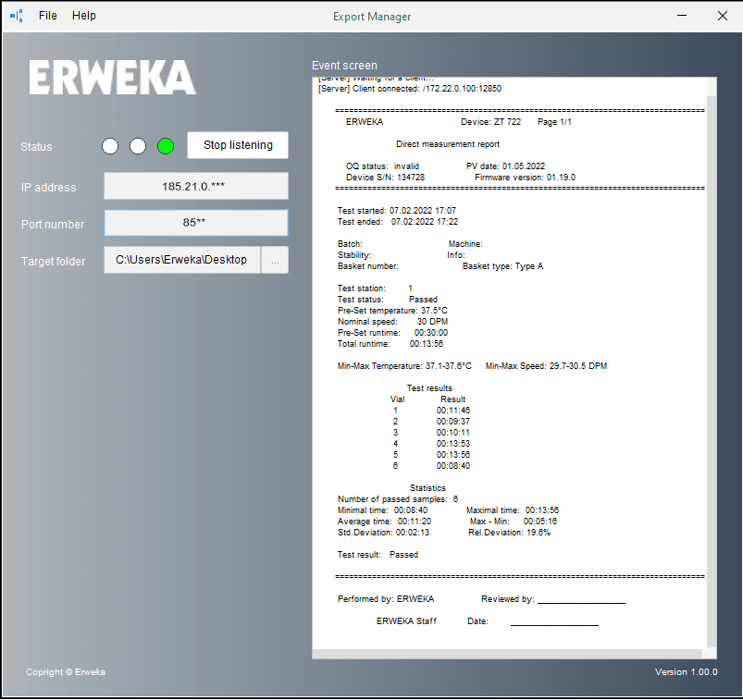
Task: Click the green status indicator light
Action: pyautogui.click(x=166, y=146)
